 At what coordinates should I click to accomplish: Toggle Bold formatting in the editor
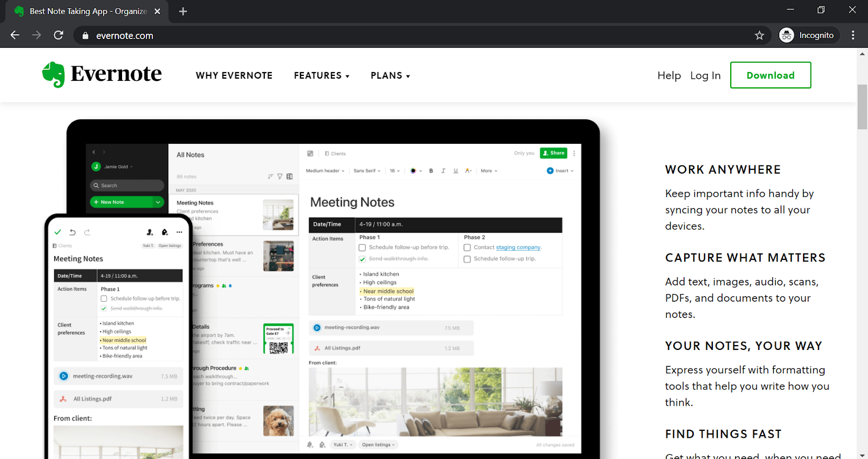[431, 171]
